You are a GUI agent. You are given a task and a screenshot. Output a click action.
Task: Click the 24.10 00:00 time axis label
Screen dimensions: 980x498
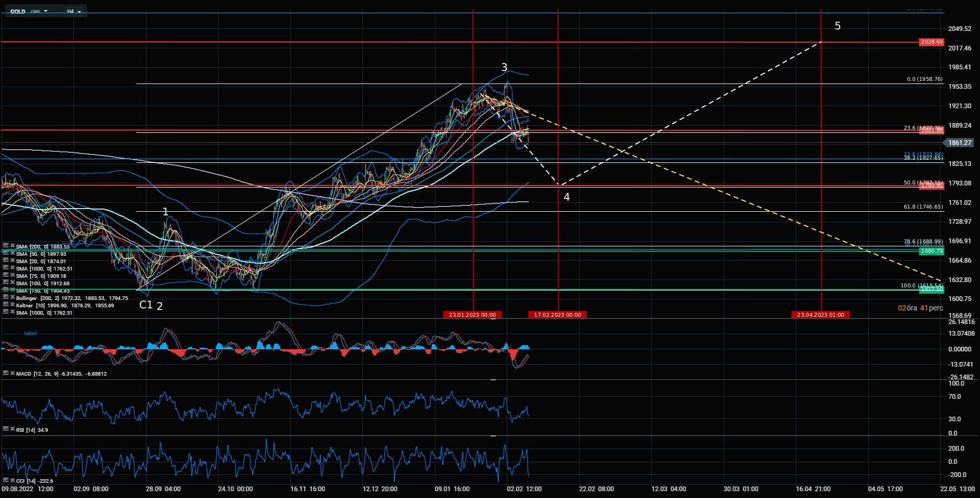tap(235, 489)
